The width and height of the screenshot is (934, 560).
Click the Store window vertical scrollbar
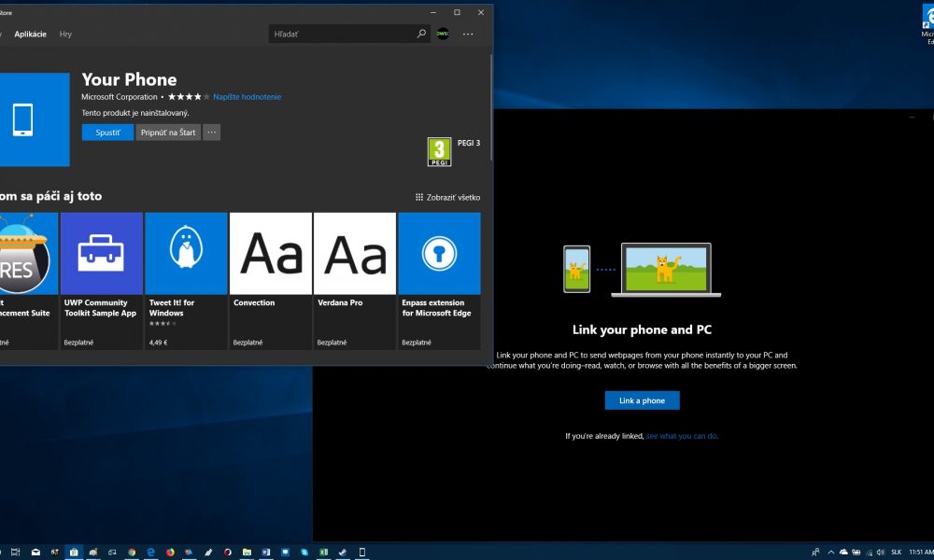[491, 107]
